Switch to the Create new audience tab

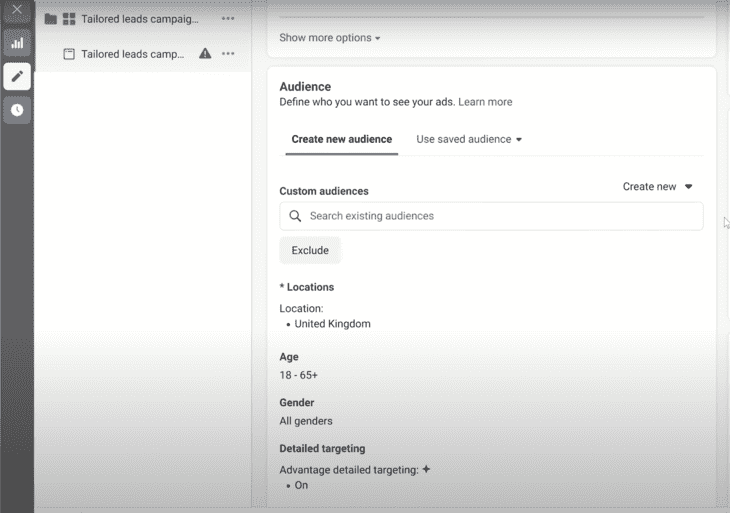(x=342, y=139)
